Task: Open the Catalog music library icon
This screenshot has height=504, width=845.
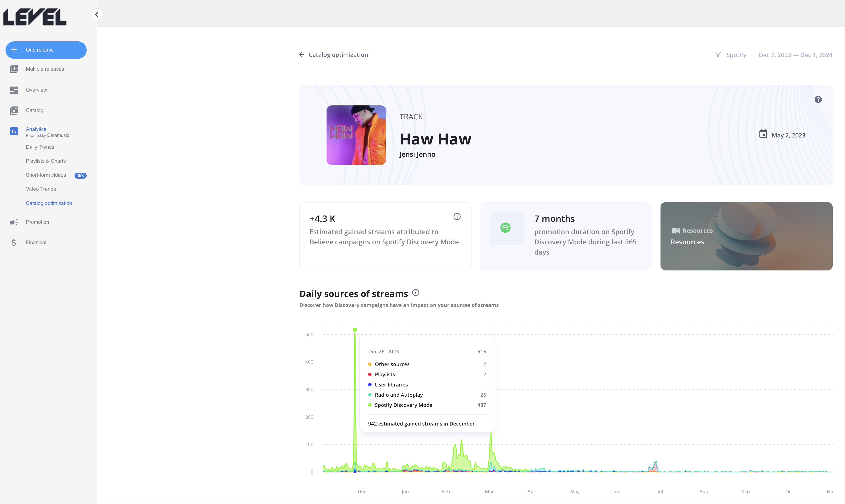Action: (14, 110)
